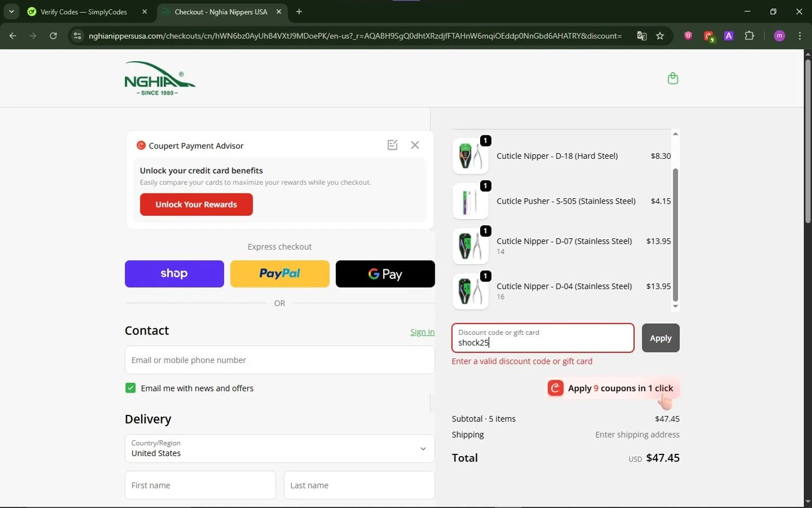Click 'Enter a valid discount code' error text

pyautogui.click(x=522, y=361)
